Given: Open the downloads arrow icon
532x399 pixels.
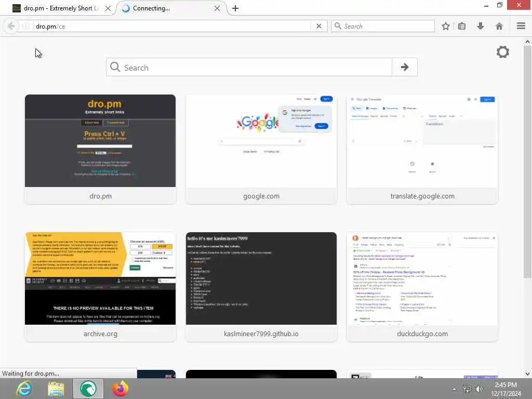Looking at the screenshot, I should (481, 26).
